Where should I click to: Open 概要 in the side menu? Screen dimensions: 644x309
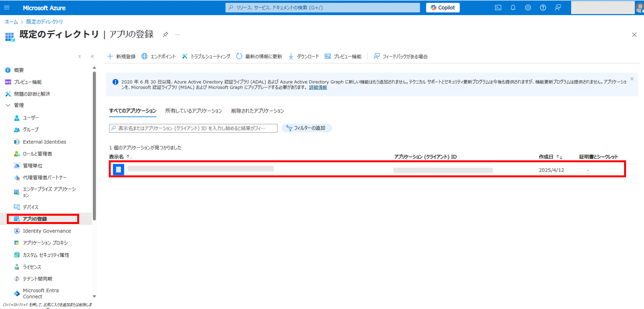coord(19,70)
